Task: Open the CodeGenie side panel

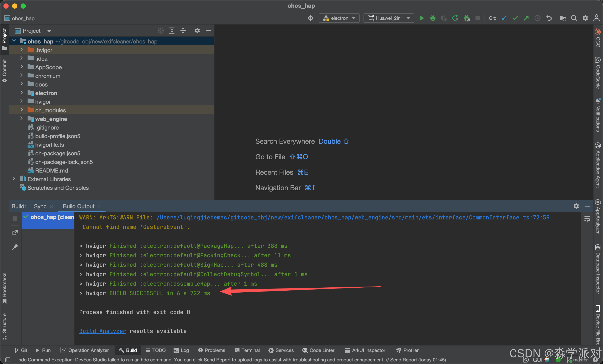Action: pos(598,73)
